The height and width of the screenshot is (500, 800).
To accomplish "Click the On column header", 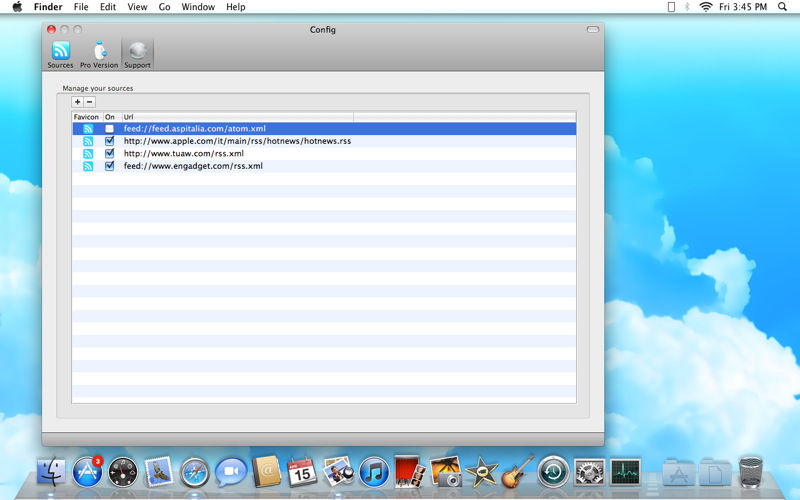I will 112,117.
